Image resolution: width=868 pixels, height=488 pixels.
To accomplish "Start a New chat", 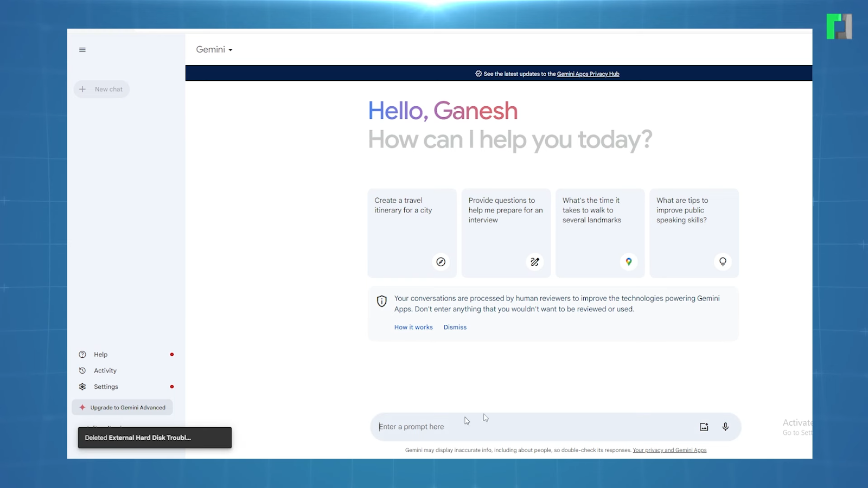I will tap(101, 89).
